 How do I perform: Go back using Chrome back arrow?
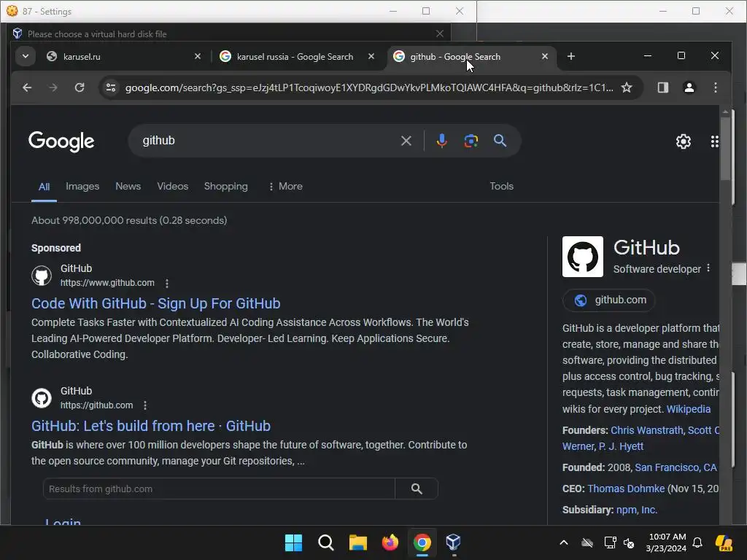point(27,87)
